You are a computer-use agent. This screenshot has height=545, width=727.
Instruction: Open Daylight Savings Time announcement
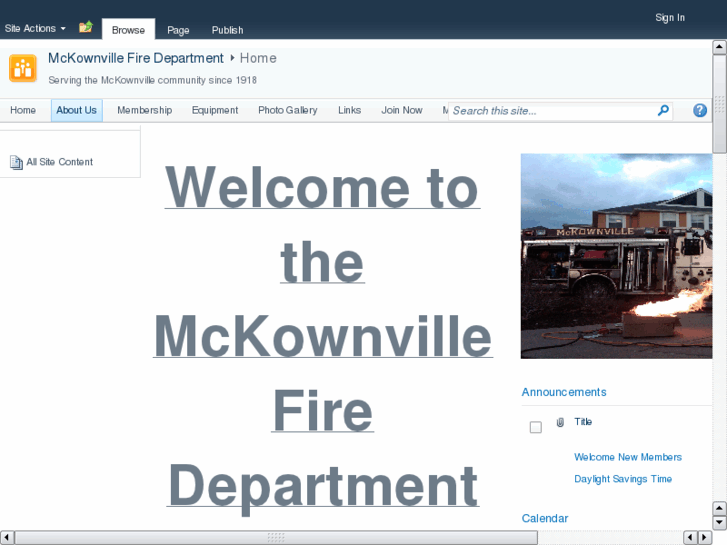623,479
